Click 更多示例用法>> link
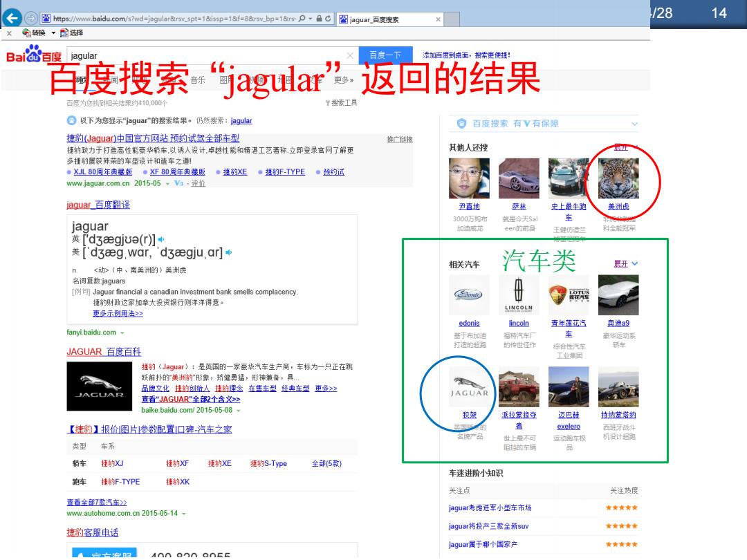Screen dimensions: 747x560 coord(118,313)
